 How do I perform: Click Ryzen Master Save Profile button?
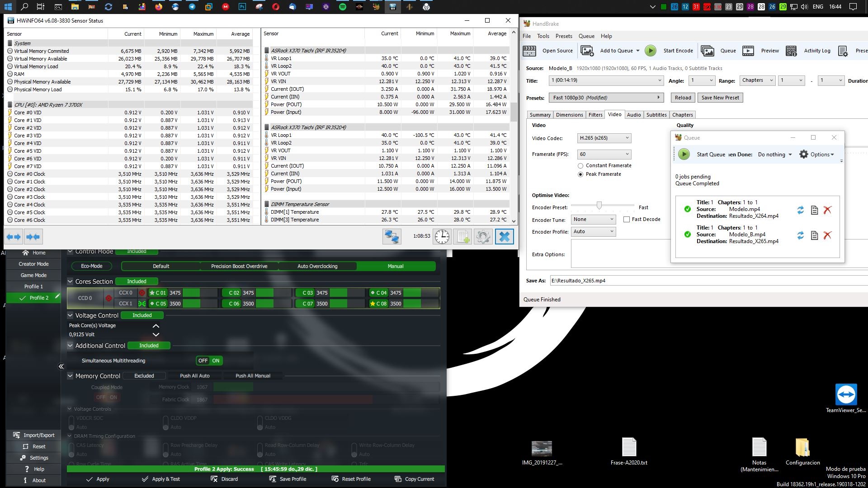coord(288,479)
